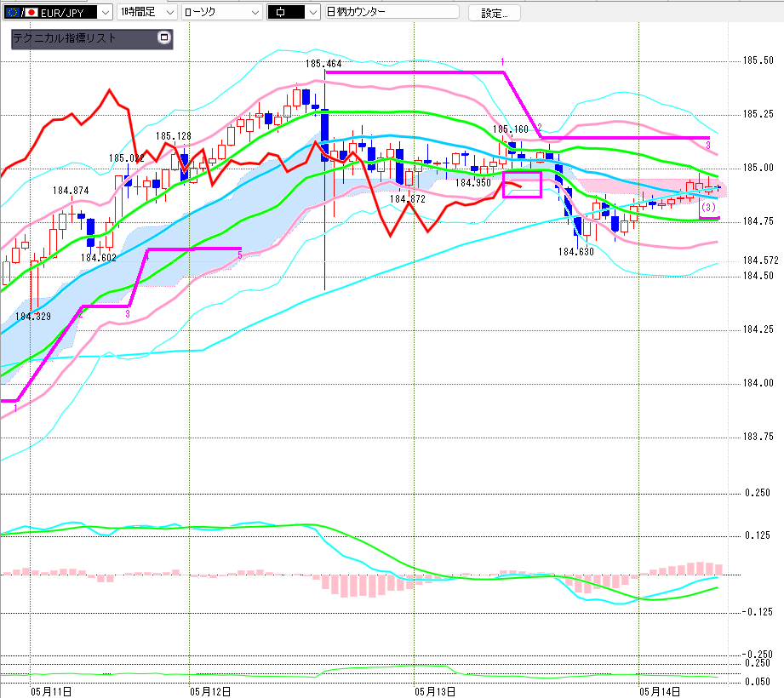Click the (3) wave count label

click(x=708, y=207)
